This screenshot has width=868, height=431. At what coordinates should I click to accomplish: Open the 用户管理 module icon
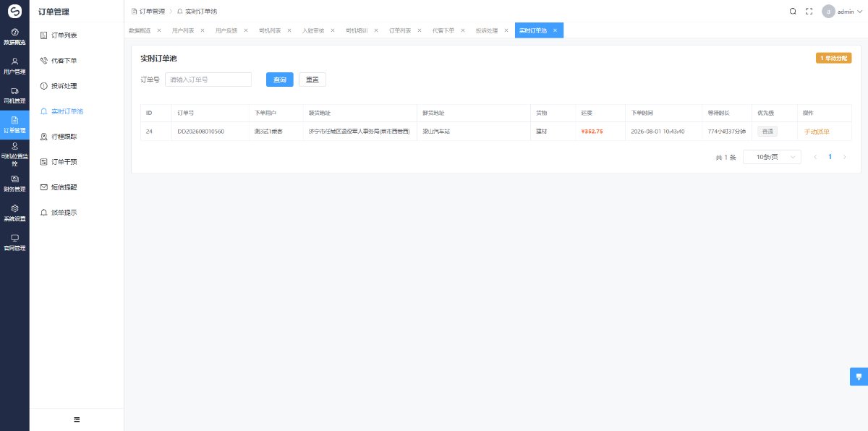(14, 67)
